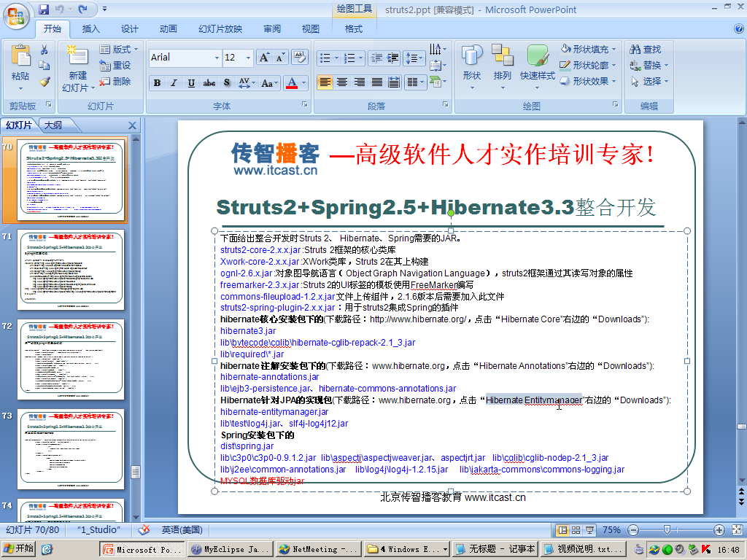Open the font size 12 dropdown

248,58
